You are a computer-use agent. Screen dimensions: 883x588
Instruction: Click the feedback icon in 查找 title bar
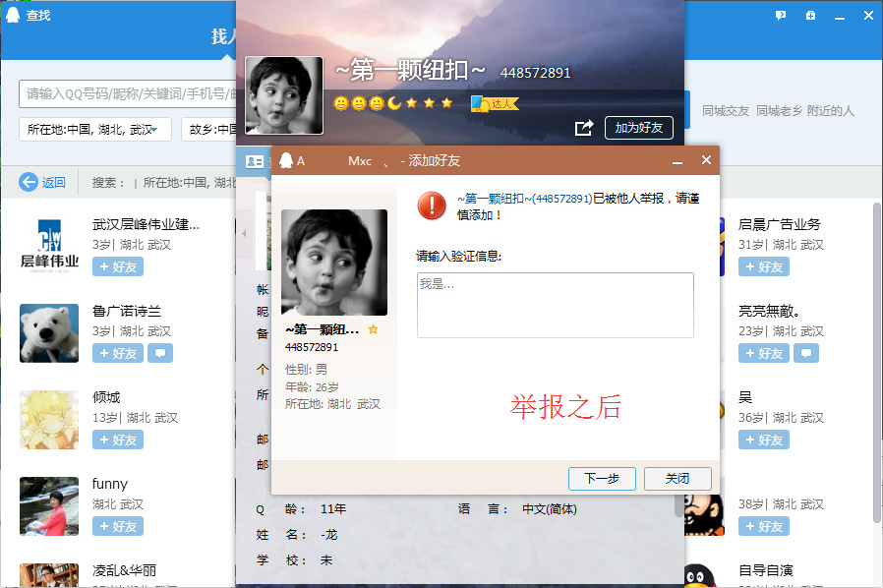(781, 16)
